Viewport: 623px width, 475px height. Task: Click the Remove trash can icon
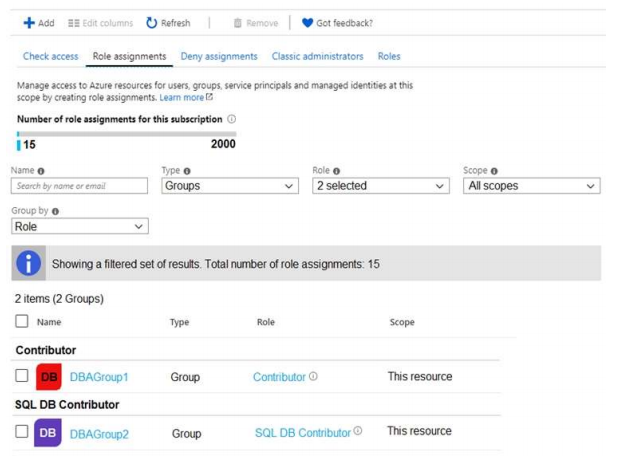click(x=237, y=23)
